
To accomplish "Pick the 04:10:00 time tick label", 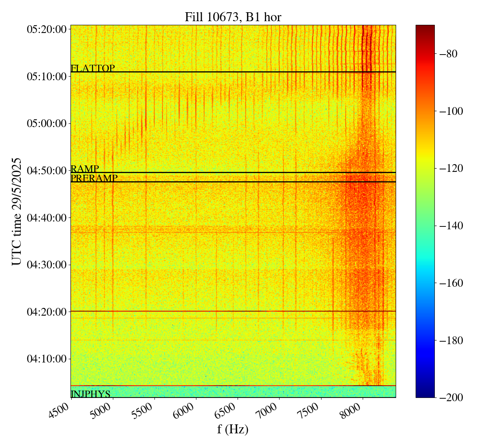I will (x=46, y=359).
